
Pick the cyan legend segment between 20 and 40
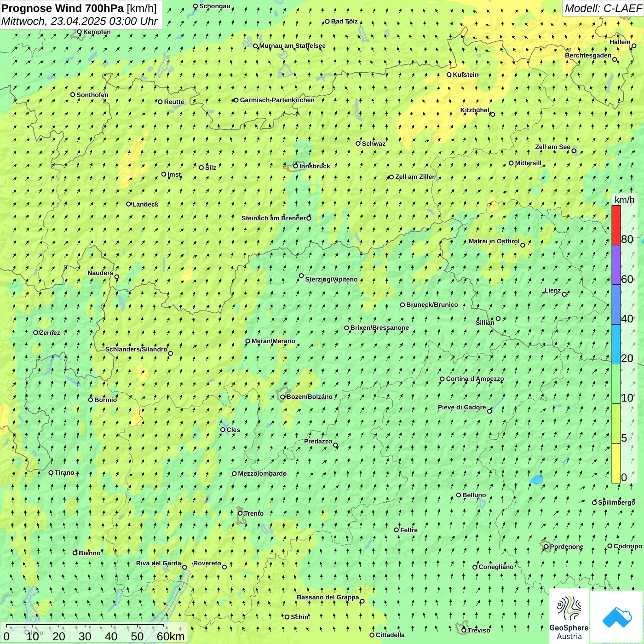pos(616,345)
